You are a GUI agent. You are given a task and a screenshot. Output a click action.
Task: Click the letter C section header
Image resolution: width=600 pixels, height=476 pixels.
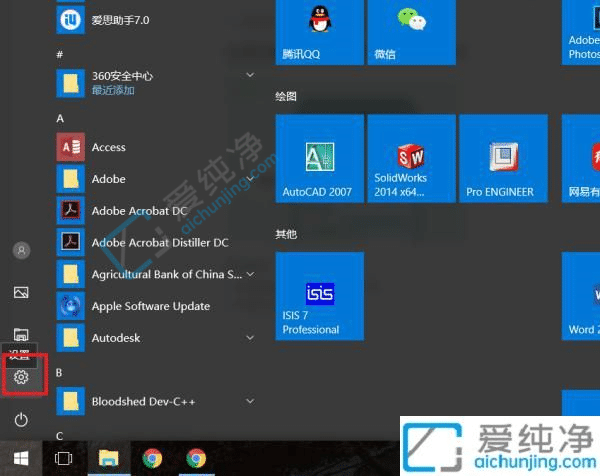click(59, 436)
